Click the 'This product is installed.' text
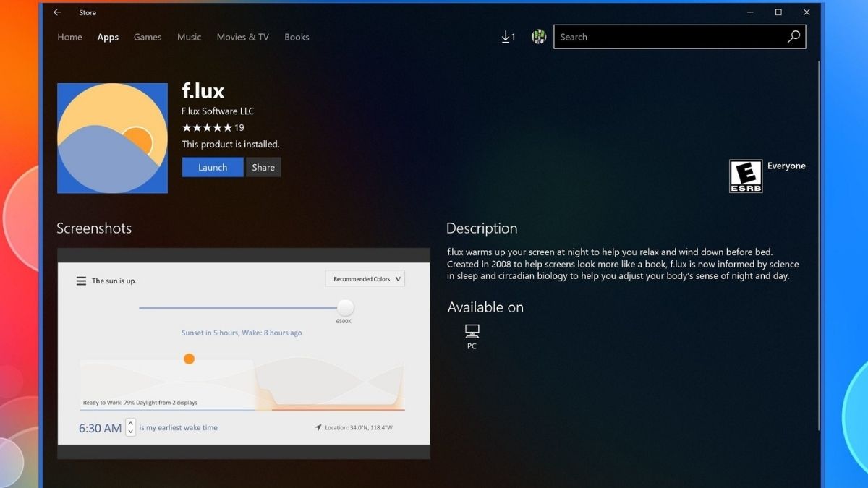The image size is (868, 488). click(x=231, y=145)
